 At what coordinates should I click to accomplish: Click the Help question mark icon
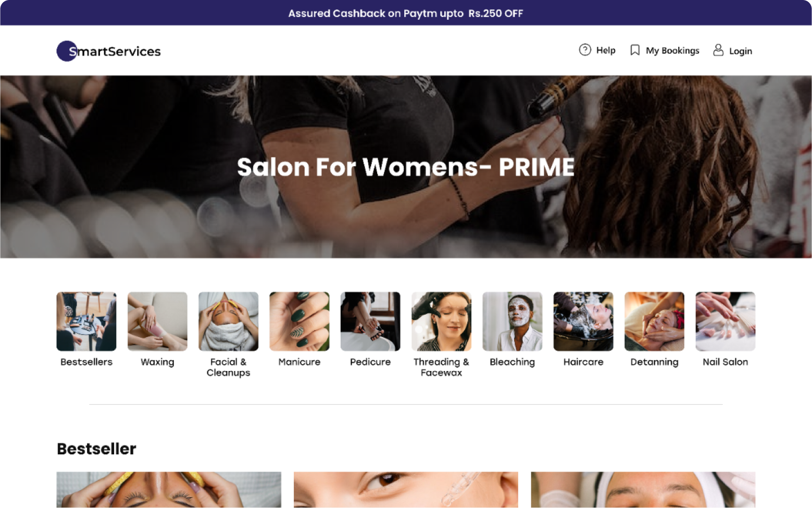point(585,50)
